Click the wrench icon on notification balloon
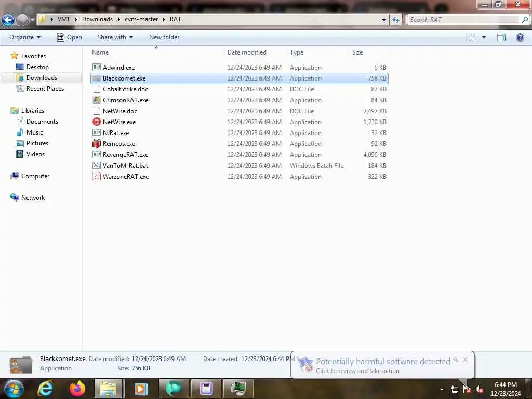 [x=456, y=360]
